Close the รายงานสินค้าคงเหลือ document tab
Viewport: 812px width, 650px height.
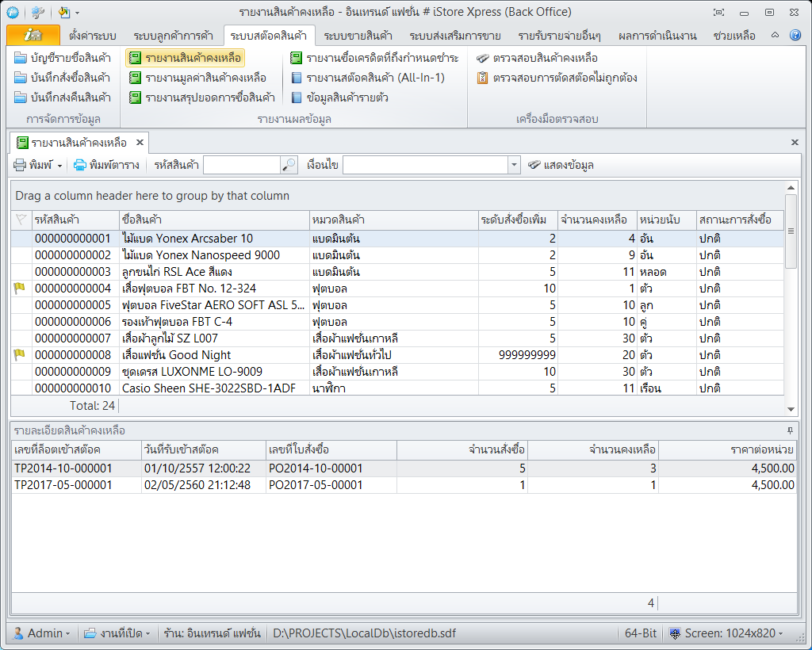[x=140, y=143]
